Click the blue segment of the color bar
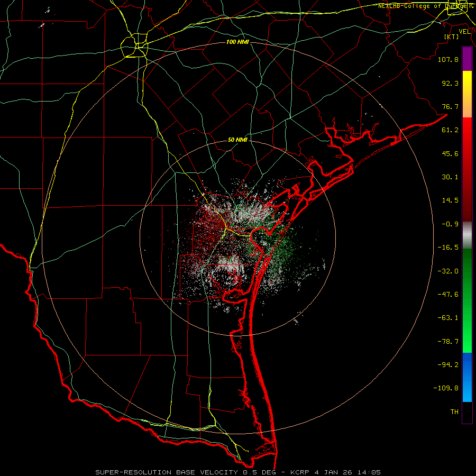 [x=467, y=377]
